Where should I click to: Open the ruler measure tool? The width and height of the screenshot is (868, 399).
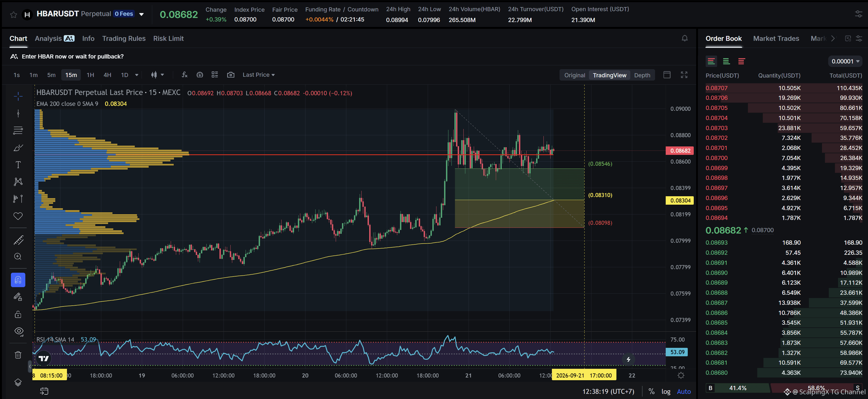coord(18,240)
